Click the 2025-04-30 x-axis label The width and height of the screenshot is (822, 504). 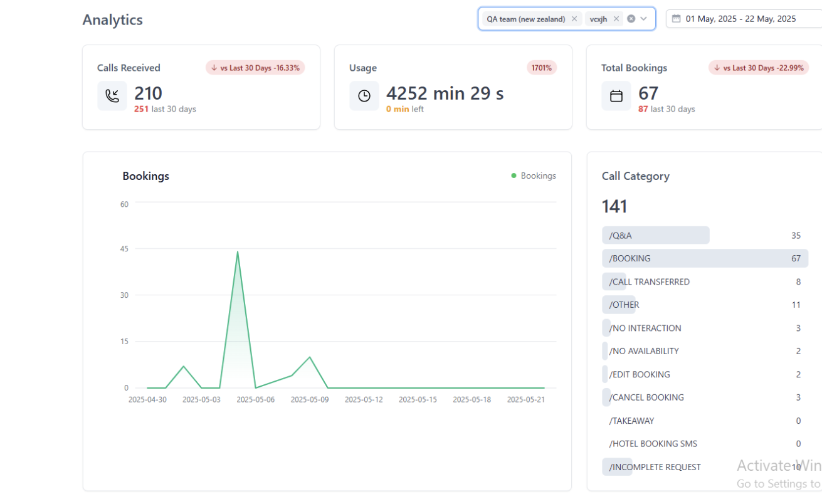point(147,399)
